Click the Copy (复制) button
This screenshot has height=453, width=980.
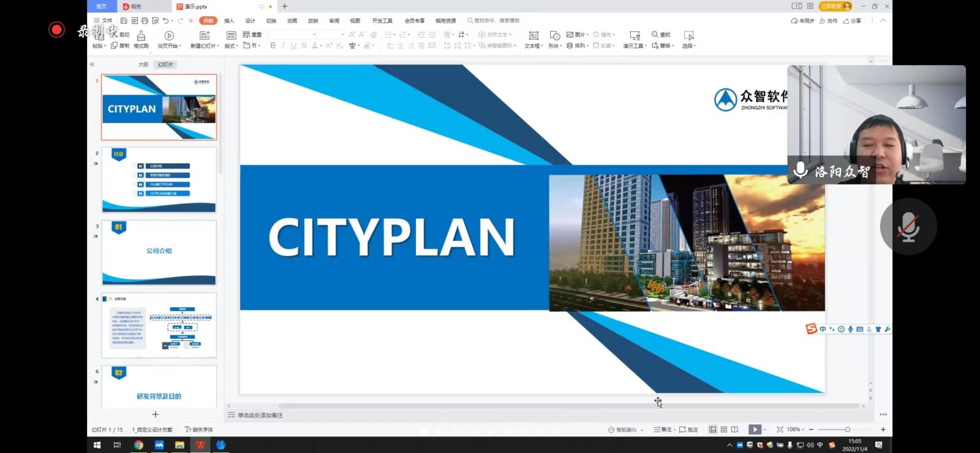[120, 45]
